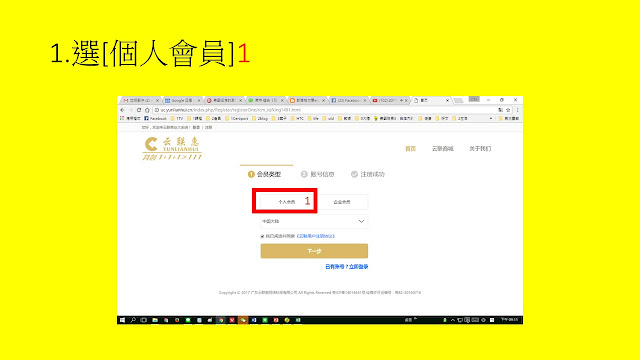The height and width of the screenshot is (360, 640).
Task: Click the browser back arrow
Action: pyautogui.click(x=122, y=110)
